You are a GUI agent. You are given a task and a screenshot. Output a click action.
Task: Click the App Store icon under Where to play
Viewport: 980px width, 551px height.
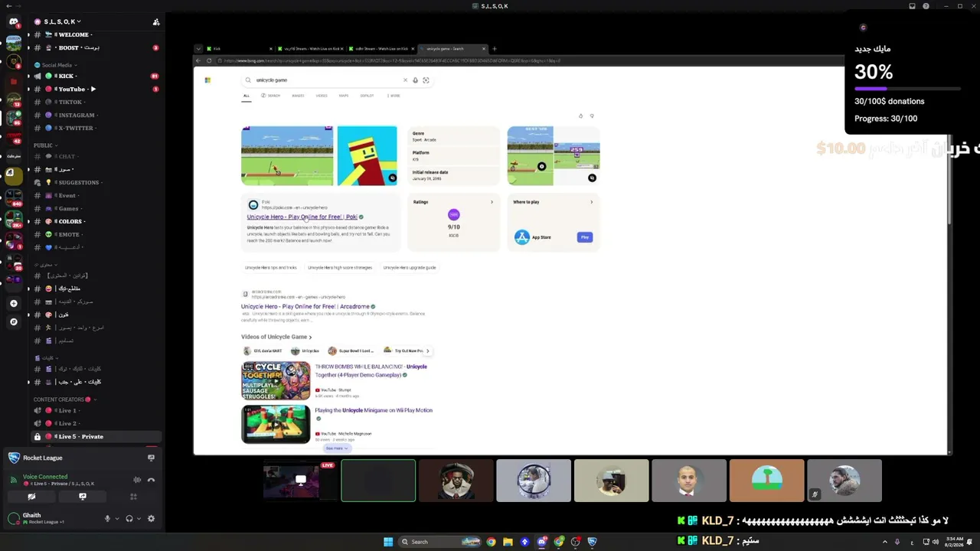tap(522, 237)
